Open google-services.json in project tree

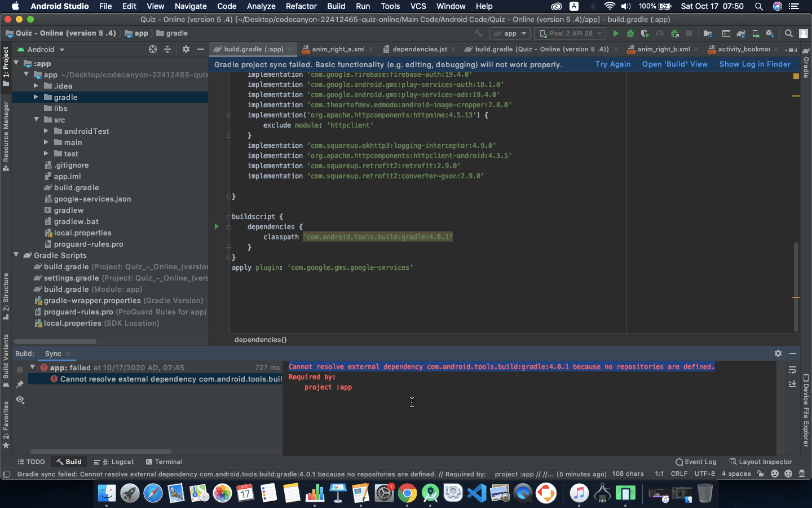pos(92,199)
